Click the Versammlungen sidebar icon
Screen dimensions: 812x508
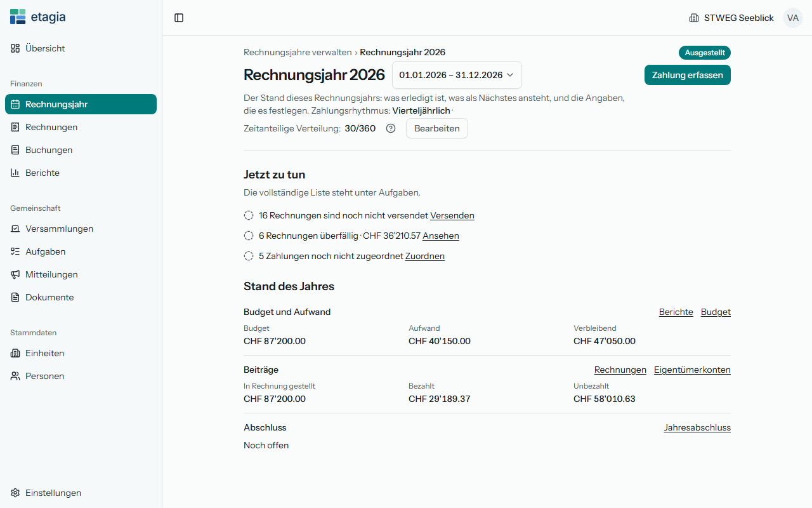pos(15,229)
